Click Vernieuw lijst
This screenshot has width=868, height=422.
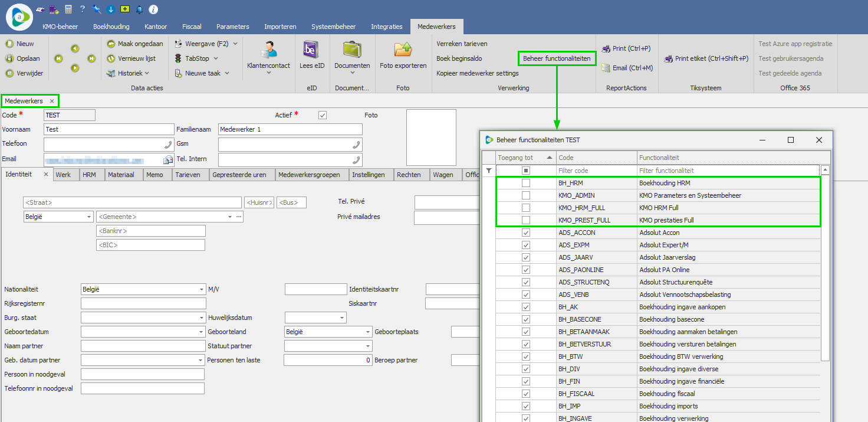[131, 58]
